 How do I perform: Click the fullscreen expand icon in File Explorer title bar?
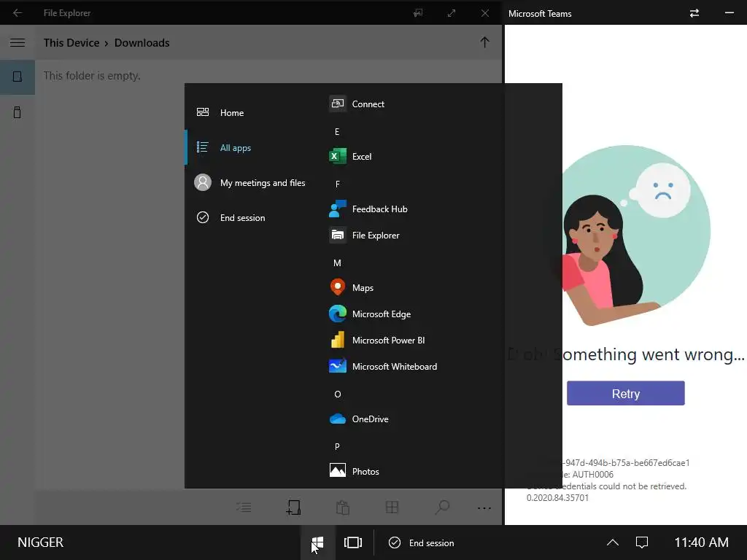451,13
